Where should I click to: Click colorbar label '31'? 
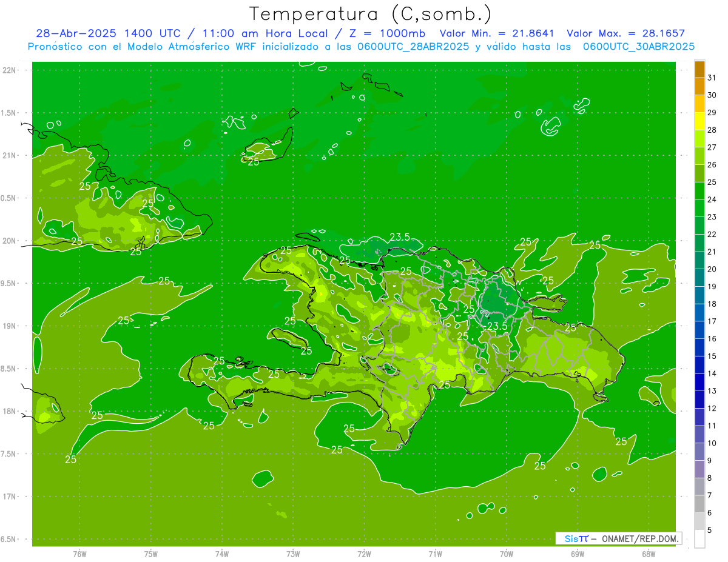point(712,78)
